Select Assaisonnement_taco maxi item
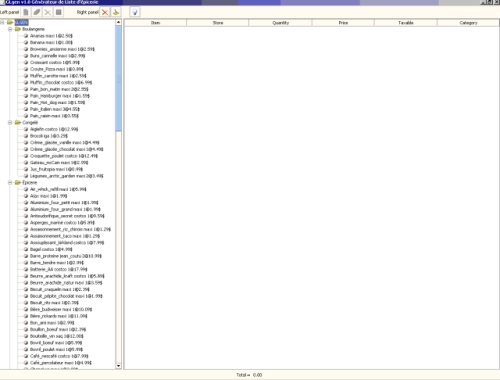Image resolution: width=500 pixels, height=380 pixels. pos(65,236)
